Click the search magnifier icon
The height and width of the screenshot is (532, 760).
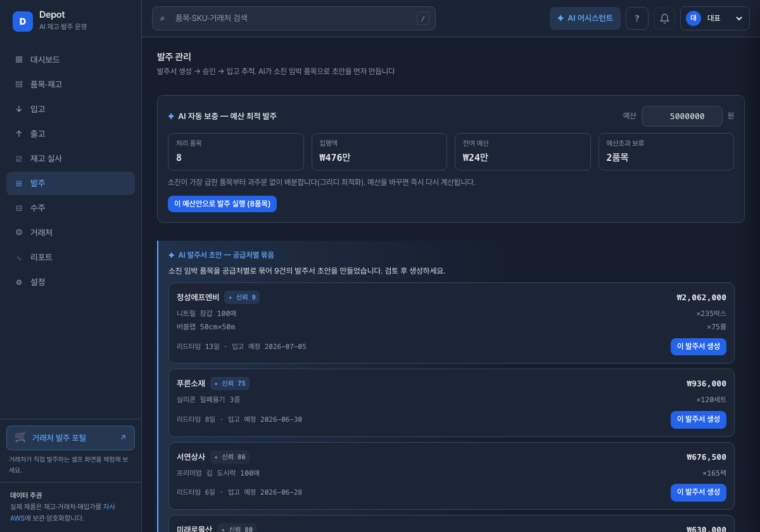click(x=162, y=18)
